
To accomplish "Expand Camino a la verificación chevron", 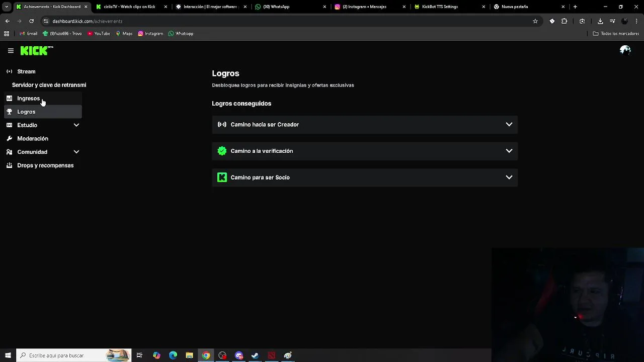I will pos(509,151).
